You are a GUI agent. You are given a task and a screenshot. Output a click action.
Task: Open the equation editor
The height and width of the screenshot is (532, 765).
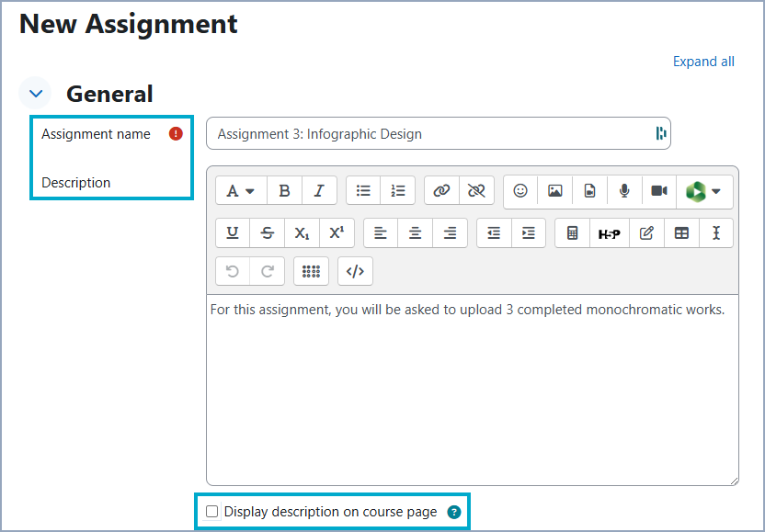571,232
